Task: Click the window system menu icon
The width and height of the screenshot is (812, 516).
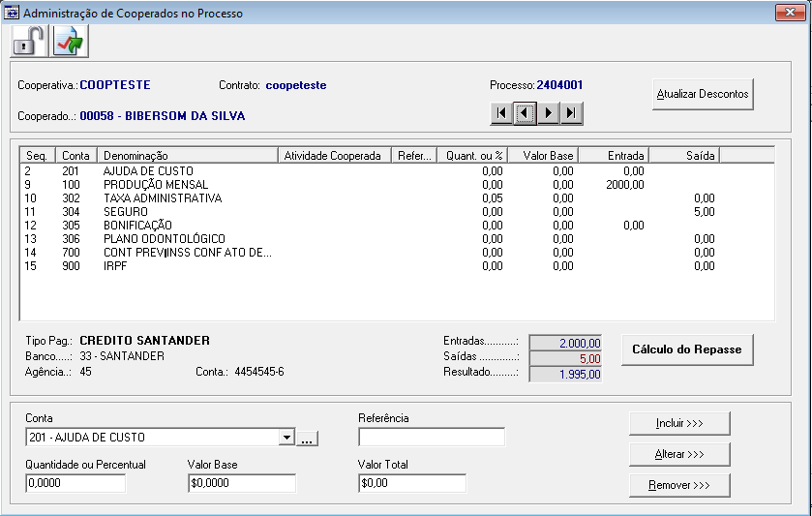Action: 11,13
